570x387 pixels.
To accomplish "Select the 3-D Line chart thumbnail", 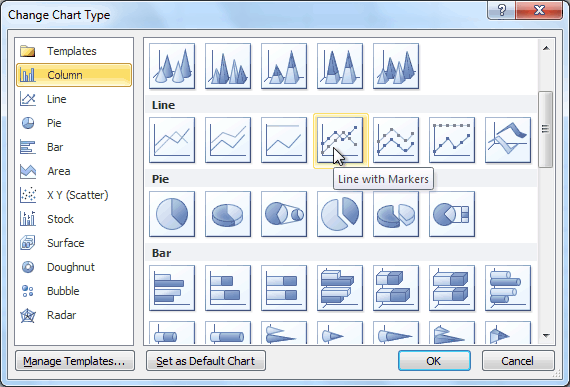I will tap(508, 140).
